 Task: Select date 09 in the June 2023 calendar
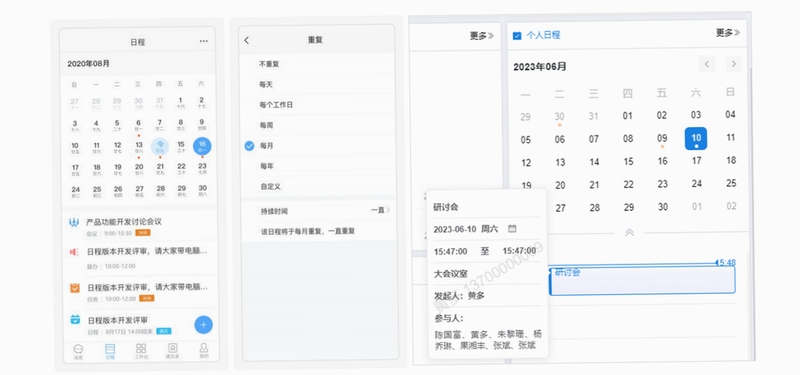click(662, 139)
